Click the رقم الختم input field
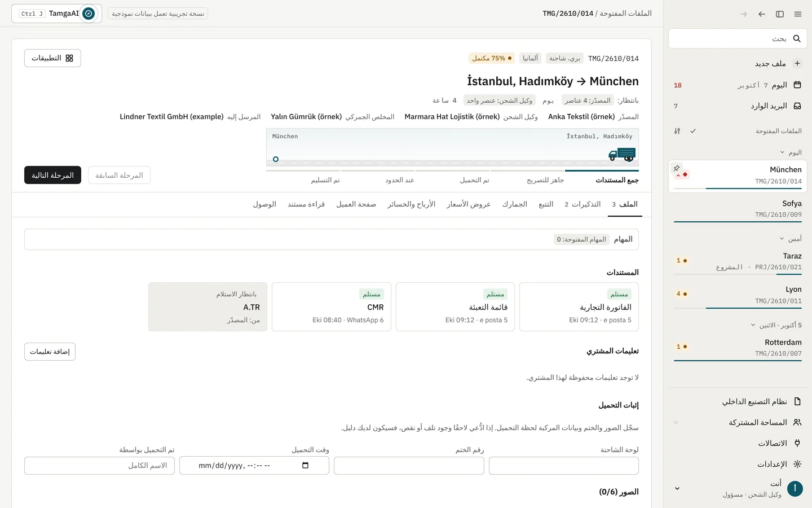Image resolution: width=812 pixels, height=508 pixels. (x=409, y=466)
